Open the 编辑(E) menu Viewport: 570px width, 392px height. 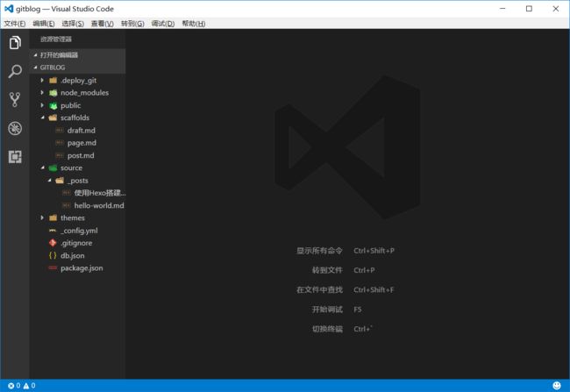coord(44,24)
